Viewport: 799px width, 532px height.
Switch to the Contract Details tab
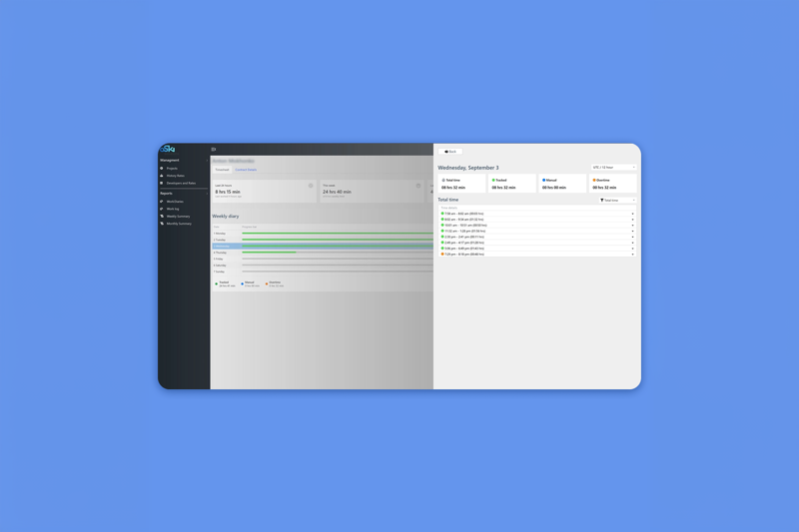(246, 170)
